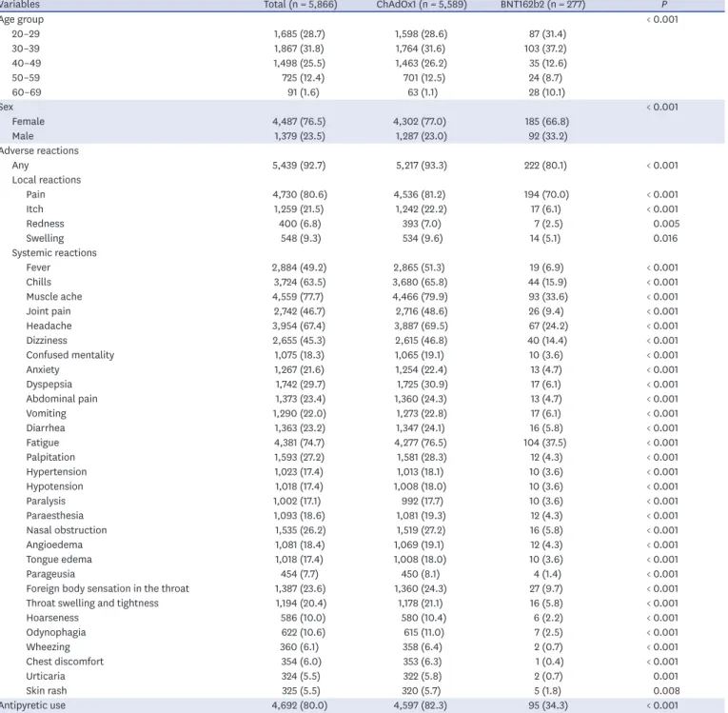Click the P value '0.016' for Swelling
This screenshot has width=728, height=713.
[x=665, y=238]
